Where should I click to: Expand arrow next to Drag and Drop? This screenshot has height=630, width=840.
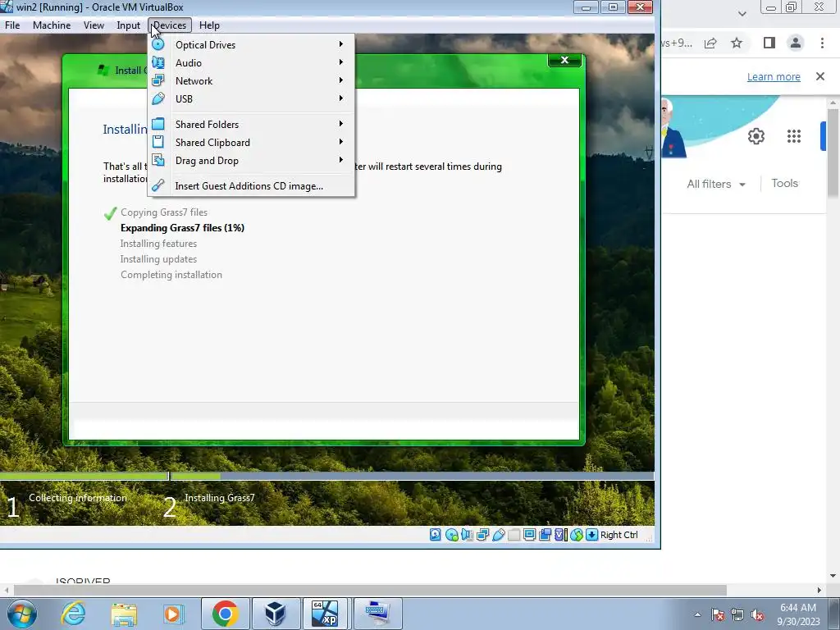[340, 161]
